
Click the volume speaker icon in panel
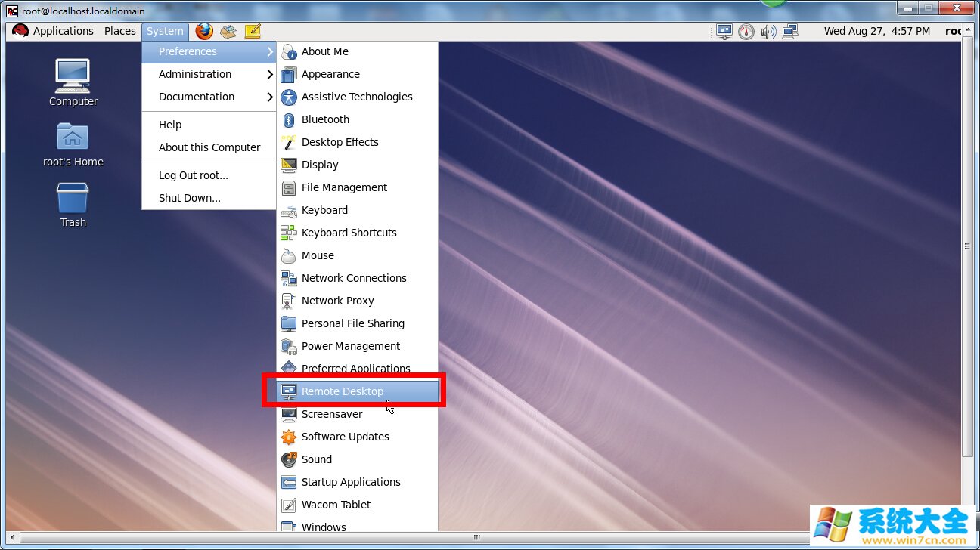click(x=768, y=31)
